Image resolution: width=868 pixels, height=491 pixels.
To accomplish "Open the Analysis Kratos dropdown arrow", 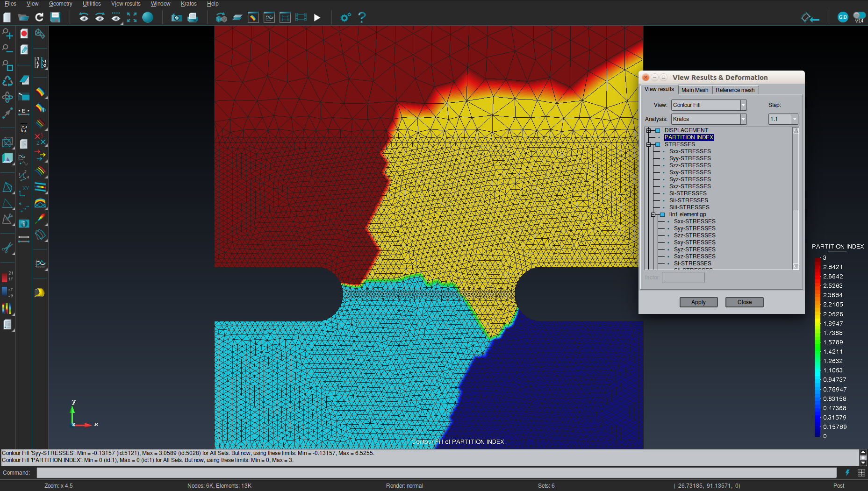I will 743,119.
